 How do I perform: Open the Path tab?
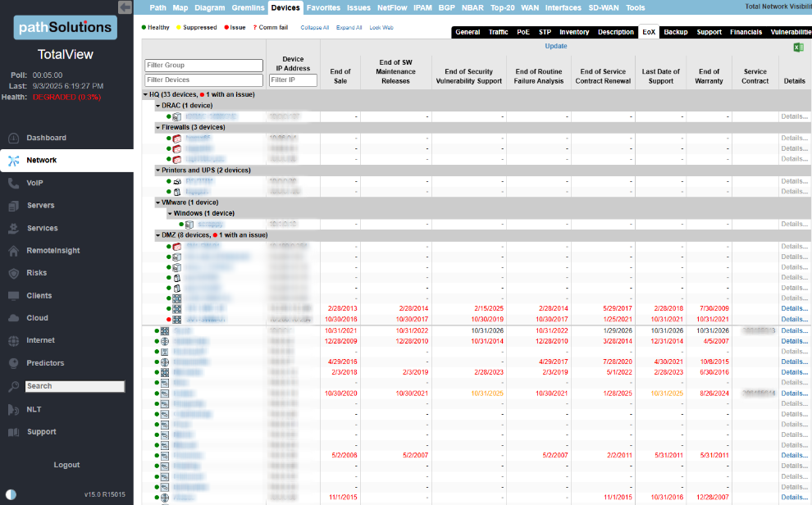click(x=158, y=7)
